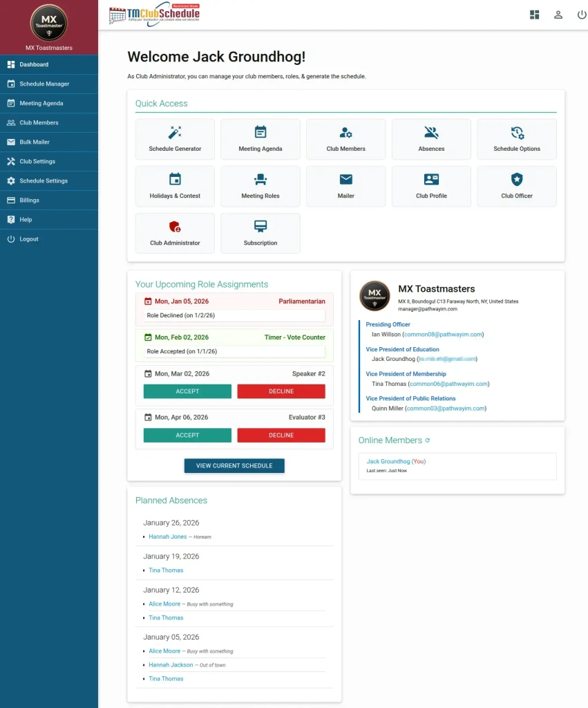The height and width of the screenshot is (708, 588).
Task: Decline the Speaker #2 role for Mar 02
Action: (281, 391)
